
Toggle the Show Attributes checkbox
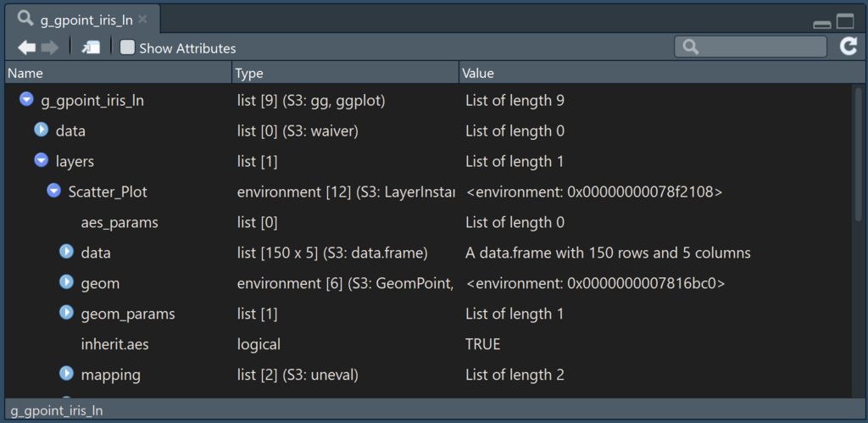[127, 48]
